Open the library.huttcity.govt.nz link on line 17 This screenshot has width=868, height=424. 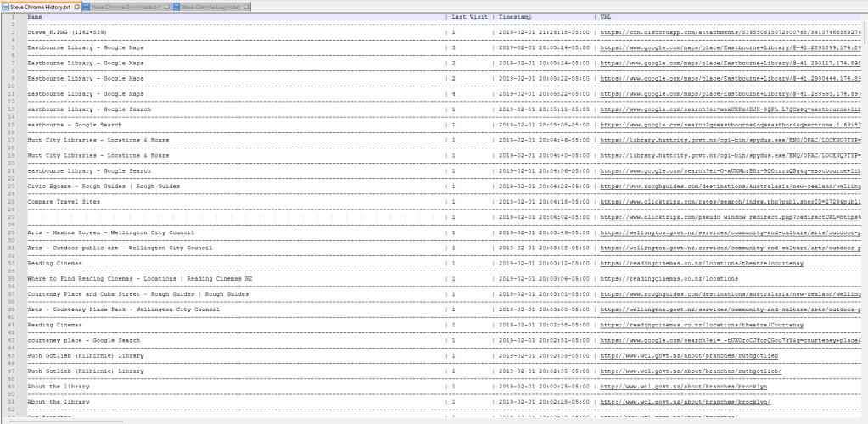(x=730, y=140)
